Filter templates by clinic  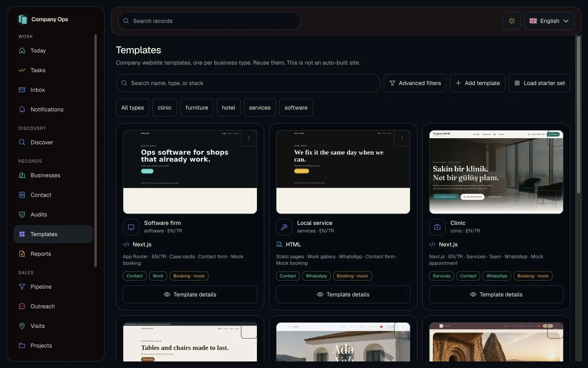165,108
